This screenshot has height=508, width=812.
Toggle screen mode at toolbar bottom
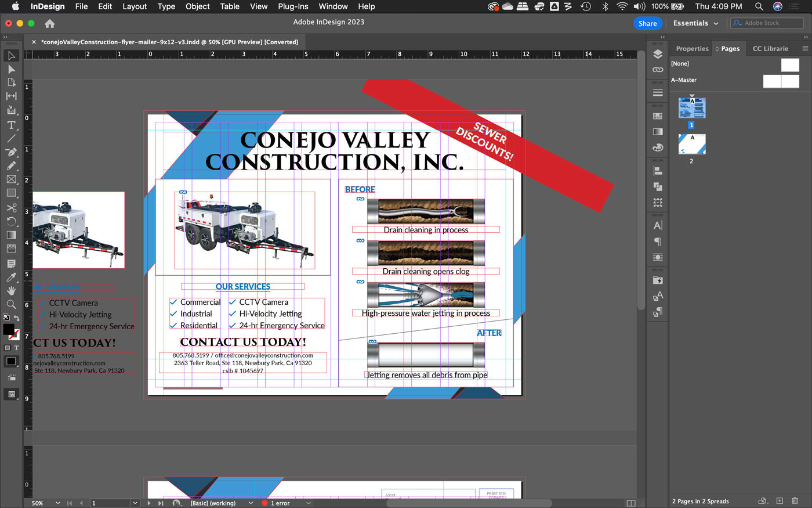pos(11,394)
